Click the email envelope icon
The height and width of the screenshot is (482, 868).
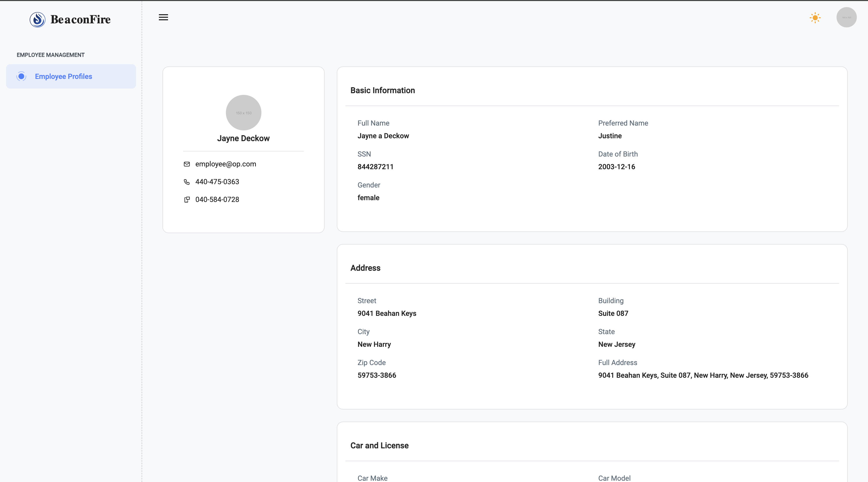click(187, 164)
